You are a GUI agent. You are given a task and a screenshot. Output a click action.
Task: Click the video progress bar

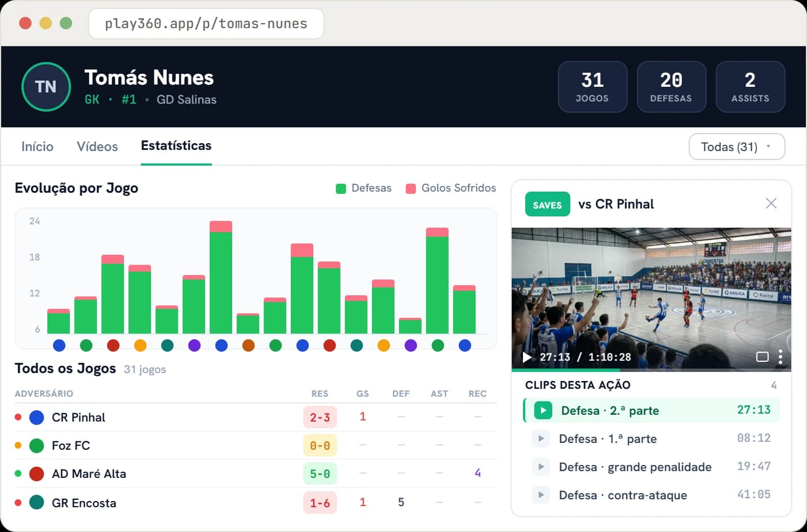pyautogui.click(x=651, y=370)
